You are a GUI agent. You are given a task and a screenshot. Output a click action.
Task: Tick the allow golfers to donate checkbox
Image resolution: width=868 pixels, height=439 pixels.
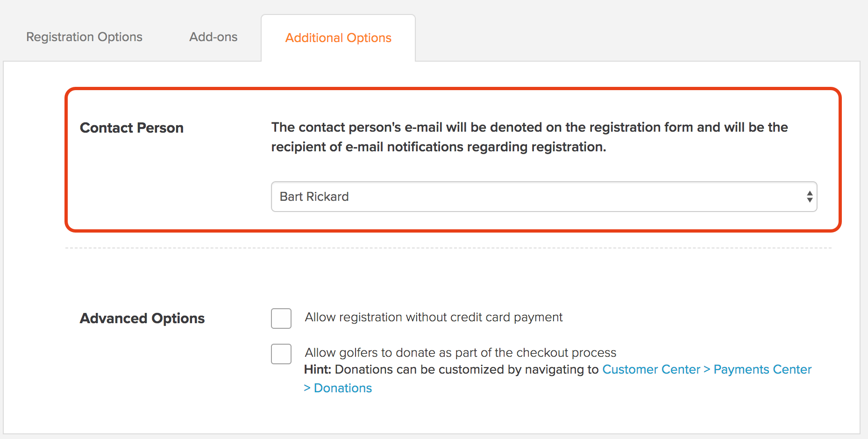[281, 354]
